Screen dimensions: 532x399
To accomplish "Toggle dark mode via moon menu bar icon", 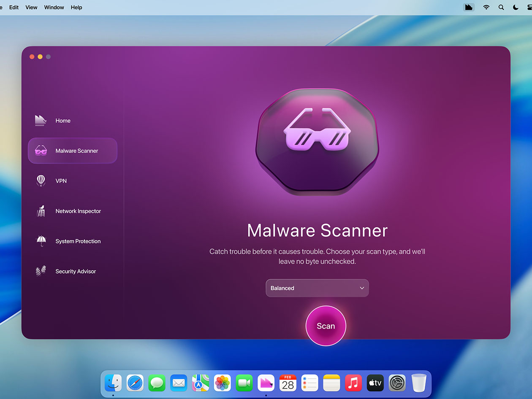I will pyautogui.click(x=515, y=7).
